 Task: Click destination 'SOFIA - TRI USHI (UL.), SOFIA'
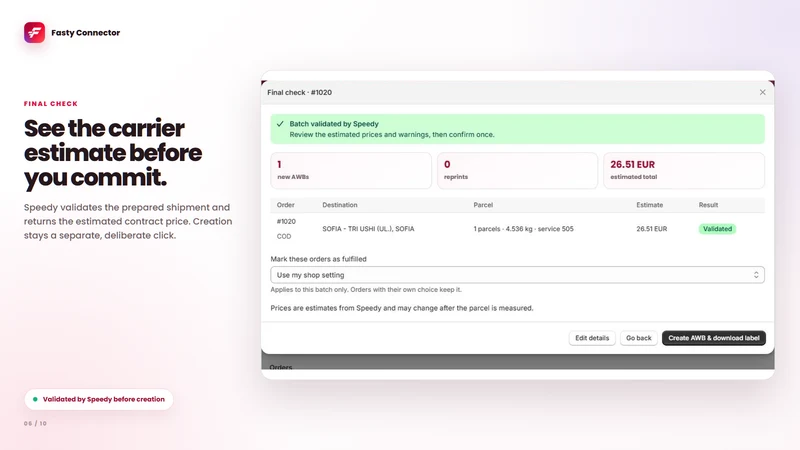(x=368, y=229)
